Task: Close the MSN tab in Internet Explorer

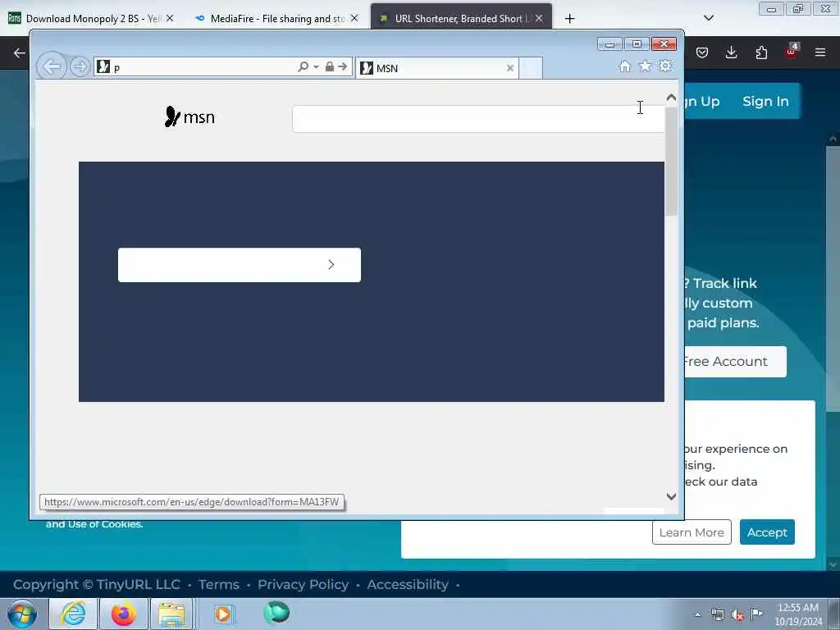Action: 510,68
